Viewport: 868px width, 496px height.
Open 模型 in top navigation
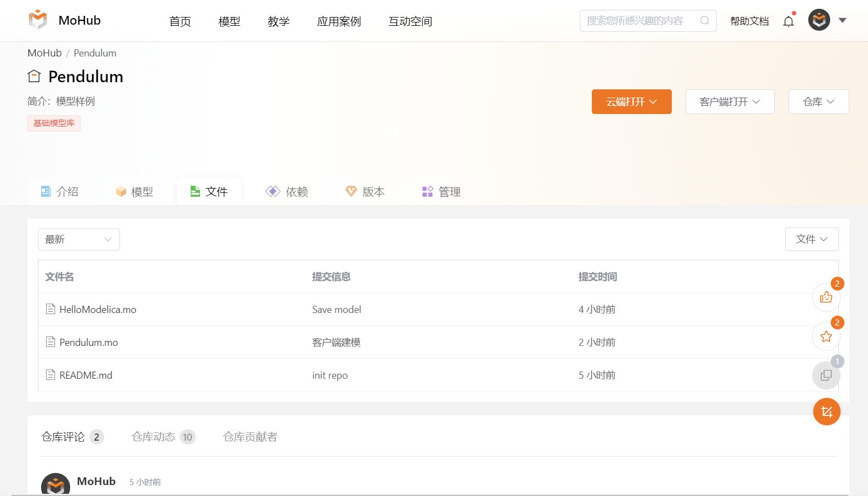[x=230, y=21]
